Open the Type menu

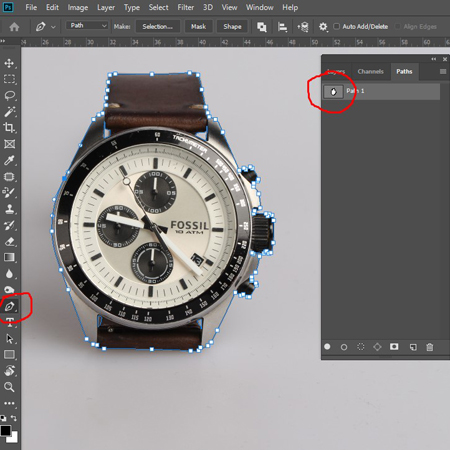coord(132,7)
